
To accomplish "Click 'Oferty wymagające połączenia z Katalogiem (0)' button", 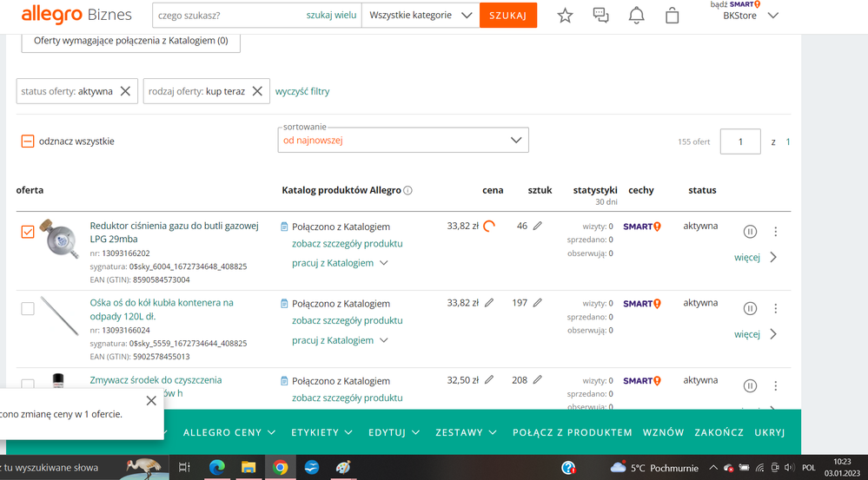I will (x=130, y=41).
